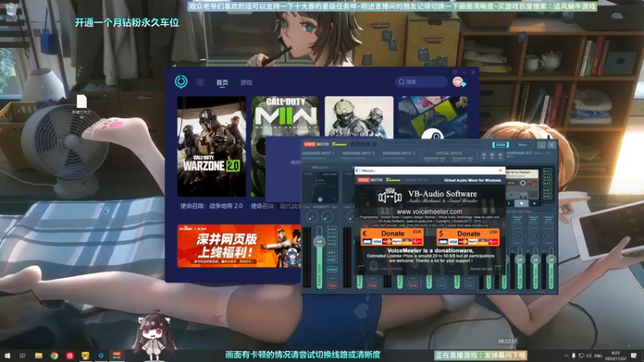Open the red app icon beside Chrome

(x=70, y=356)
